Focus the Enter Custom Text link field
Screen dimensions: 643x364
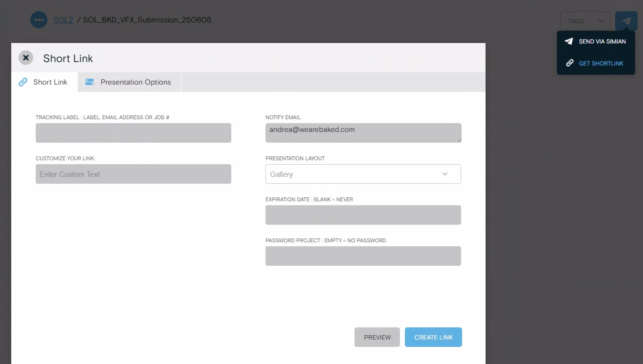133,174
